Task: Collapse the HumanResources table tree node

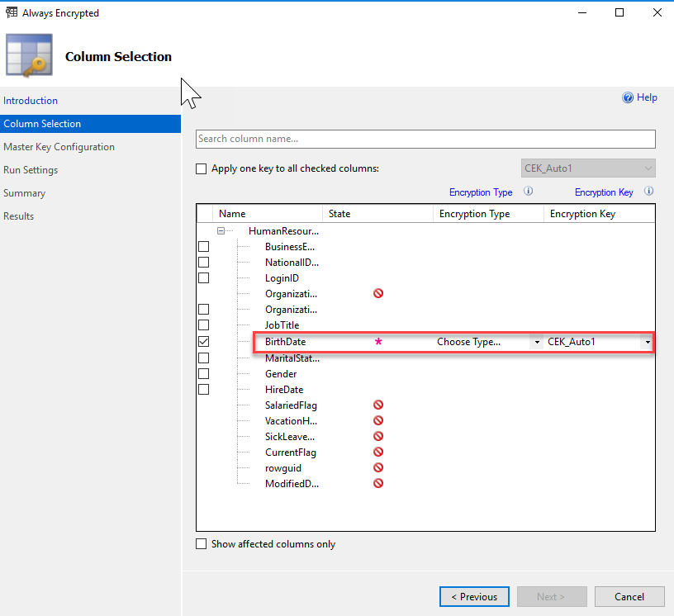Action: [221, 231]
